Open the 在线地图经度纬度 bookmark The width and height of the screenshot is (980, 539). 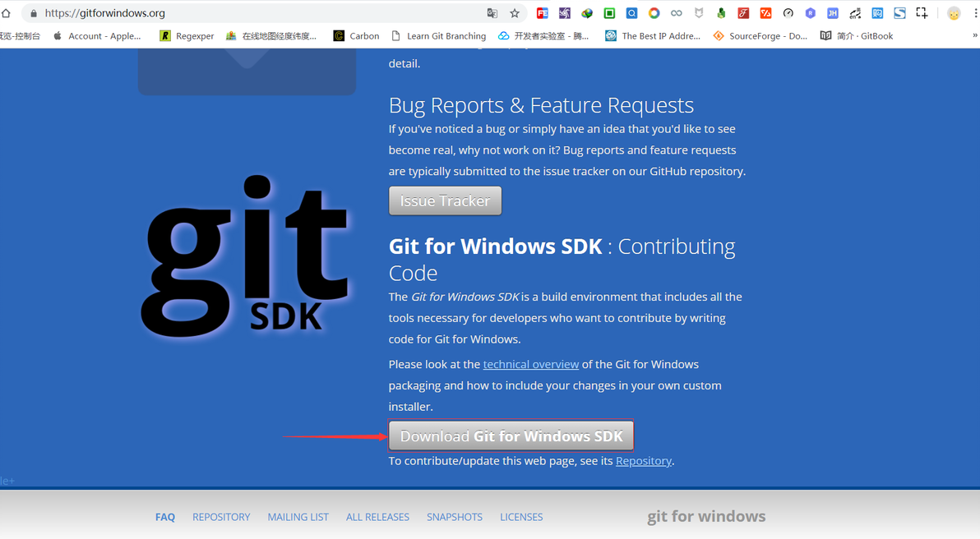271,35
